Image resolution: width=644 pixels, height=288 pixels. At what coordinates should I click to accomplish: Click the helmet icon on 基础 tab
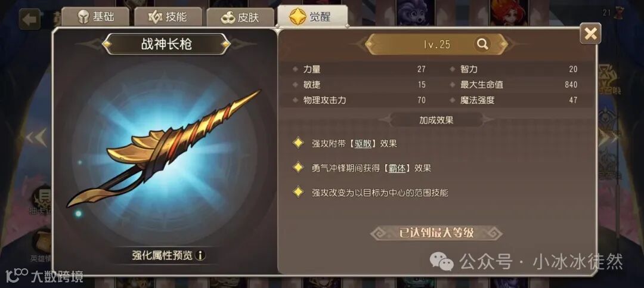[83, 17]
